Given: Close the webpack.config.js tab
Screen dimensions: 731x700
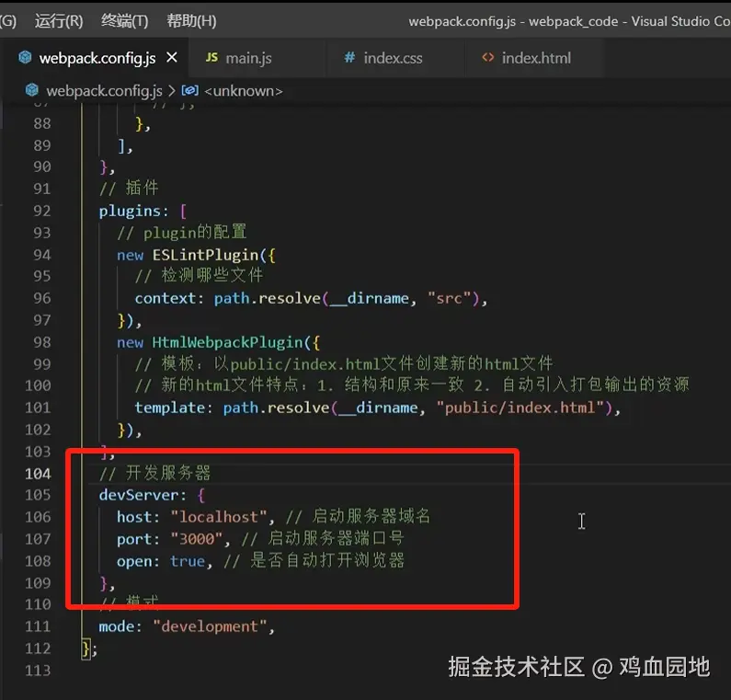Looking at the screenshot, I should tap(172, 58).
